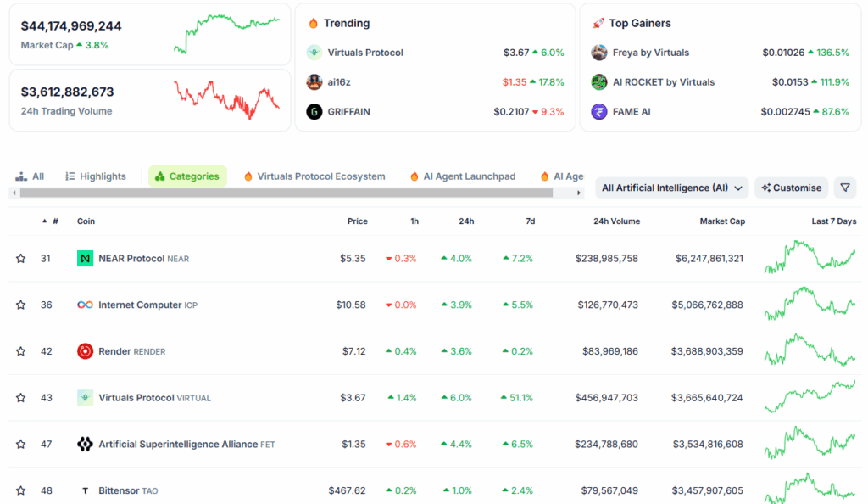Image resolution: width=868 pixels, height=504 pixels.
Task: Click the Internet Computer coin logo
Action: (x=84, y=305)
